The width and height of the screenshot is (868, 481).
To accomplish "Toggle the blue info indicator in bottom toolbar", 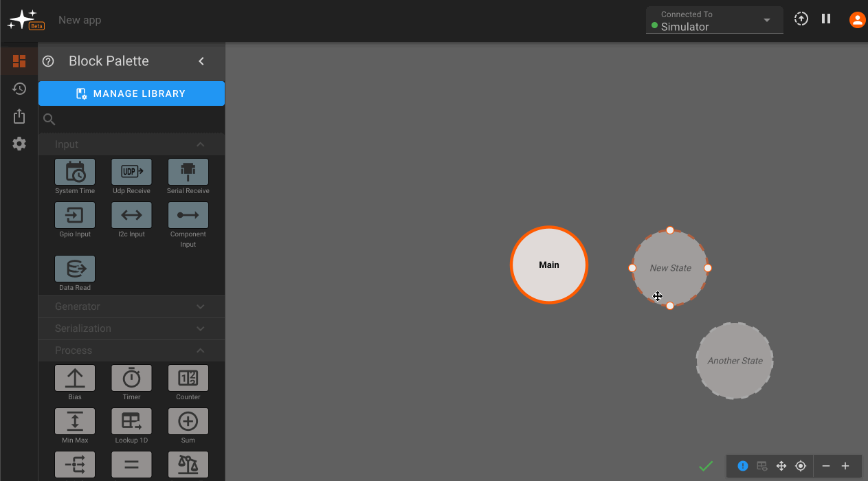I will click(743, 466).
